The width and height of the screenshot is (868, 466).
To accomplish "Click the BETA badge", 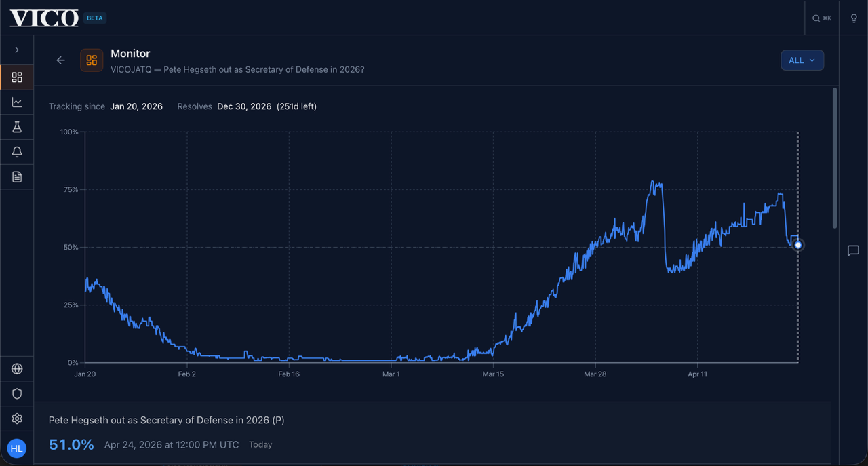I will [x=95, y=18].
